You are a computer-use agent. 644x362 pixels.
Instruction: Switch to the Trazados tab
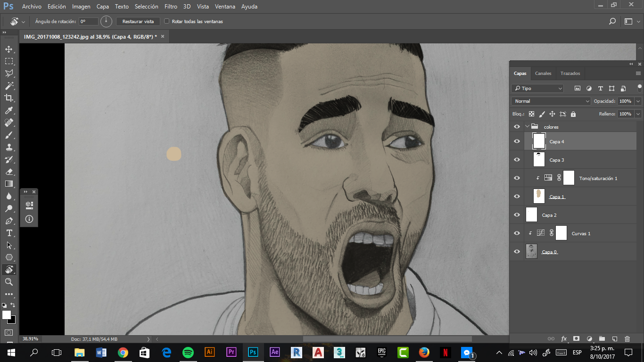(x=570, y=74)
